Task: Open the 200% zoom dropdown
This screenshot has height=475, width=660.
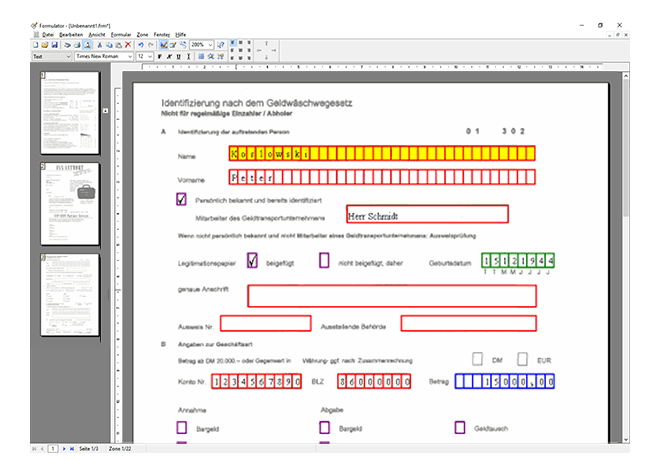Action: click(x=202, y=45)
